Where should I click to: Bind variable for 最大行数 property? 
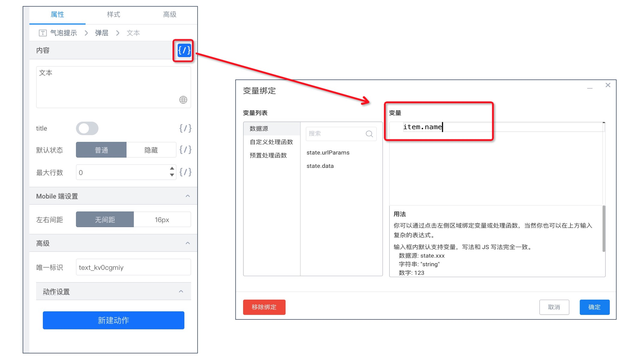coord(185,172)
